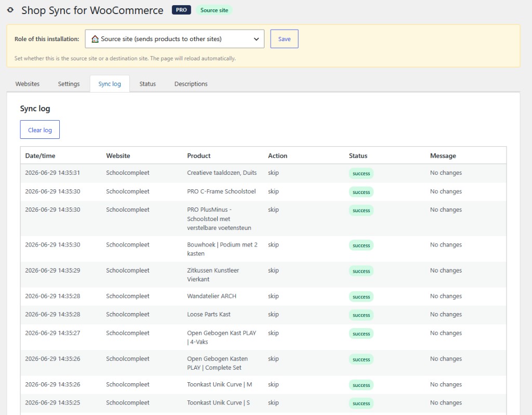
Task: Click product Zitkussen Kunstleer Vierkant
Action: (213, 275)
